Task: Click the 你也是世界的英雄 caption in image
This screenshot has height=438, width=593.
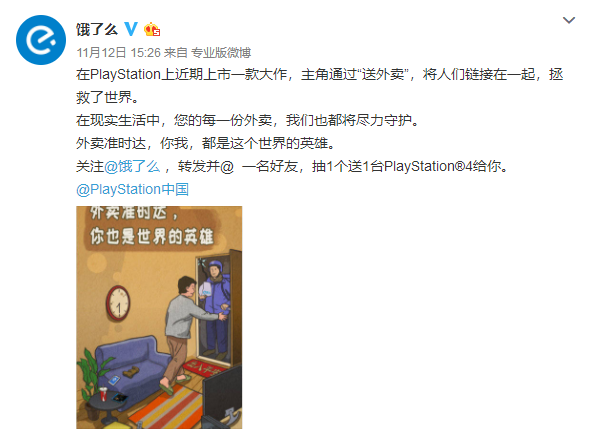Action: [x=152, y=237]
